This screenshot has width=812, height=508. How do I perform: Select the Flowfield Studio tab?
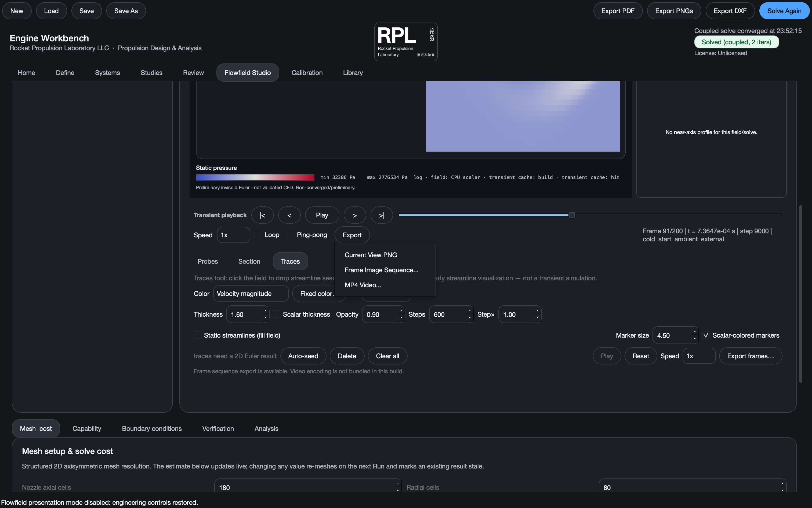(x=248, y=73)
